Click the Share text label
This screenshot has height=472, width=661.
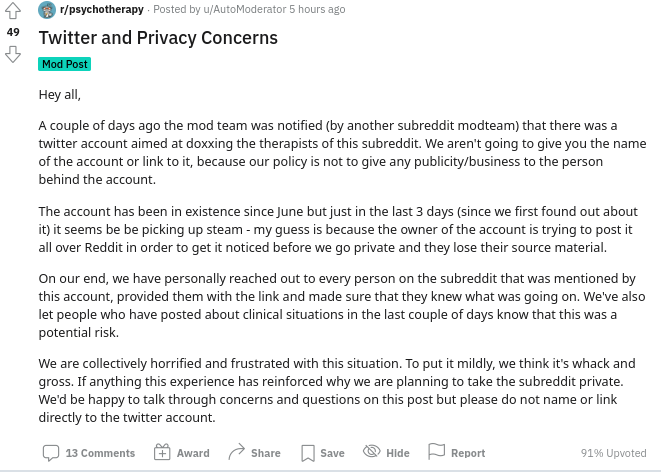tap(266, 453)
